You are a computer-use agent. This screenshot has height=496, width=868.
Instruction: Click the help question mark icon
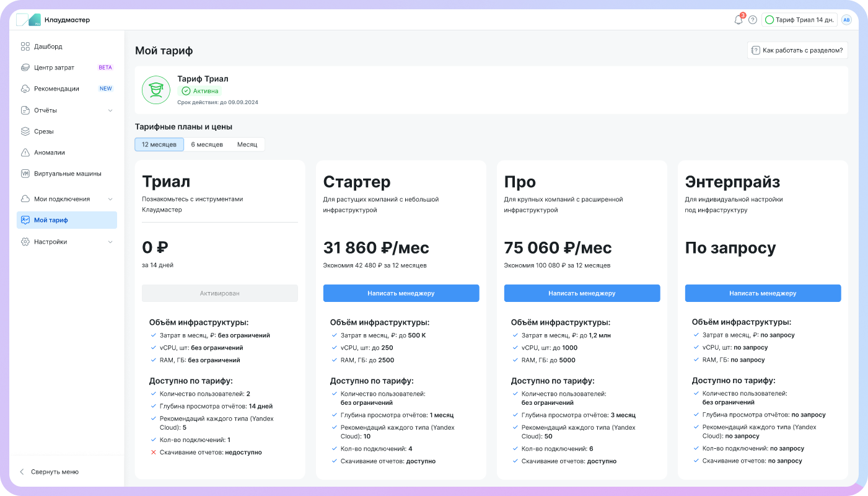[753, 20]
